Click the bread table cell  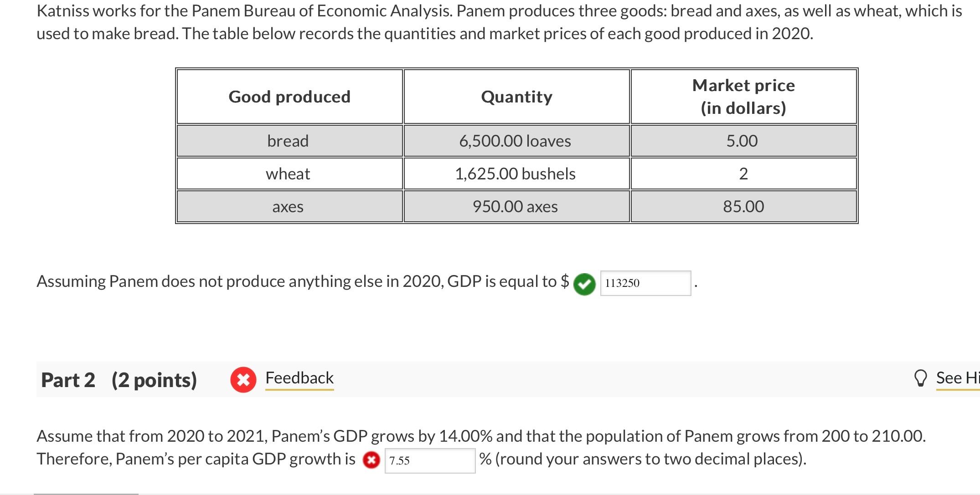289,141
